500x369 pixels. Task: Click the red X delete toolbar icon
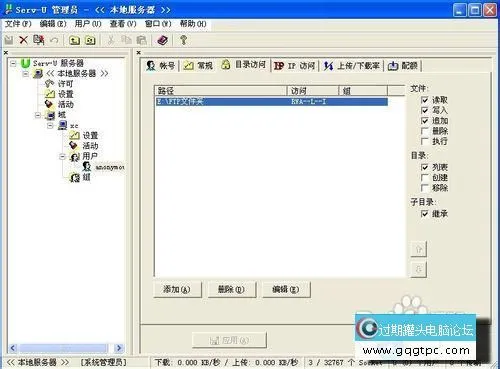pyautogui.click(x=23, y=40)
